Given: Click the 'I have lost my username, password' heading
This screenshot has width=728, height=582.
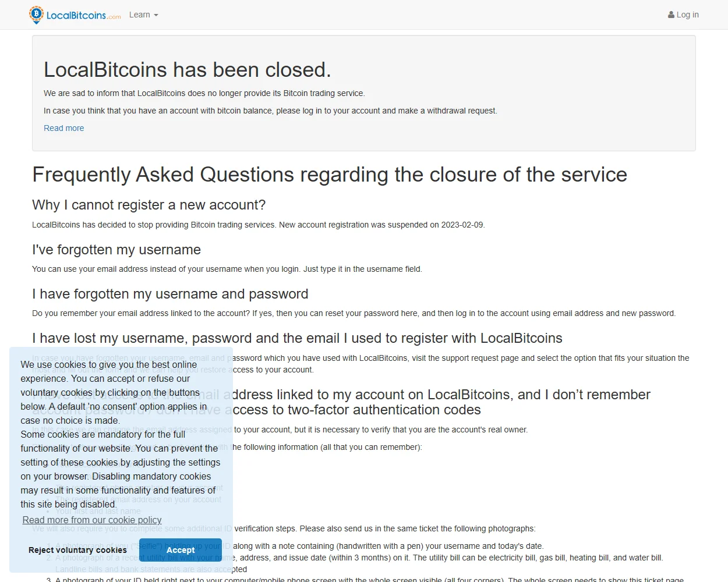Looking at the screenshot, I should (x=297, y=338).
